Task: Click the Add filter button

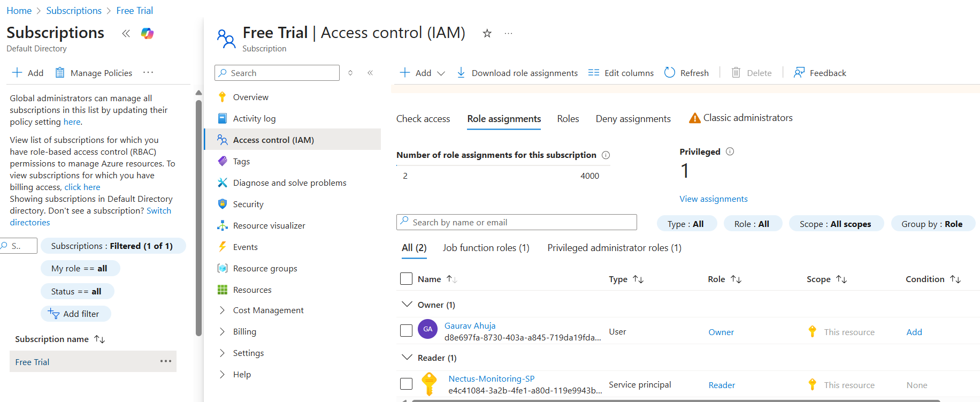Action: point(75,314)
